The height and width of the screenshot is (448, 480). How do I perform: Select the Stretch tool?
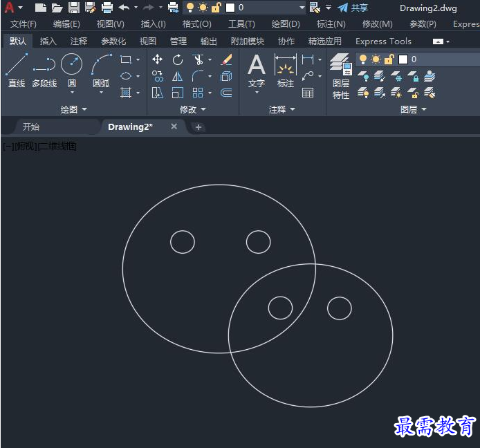coord(157,93)
